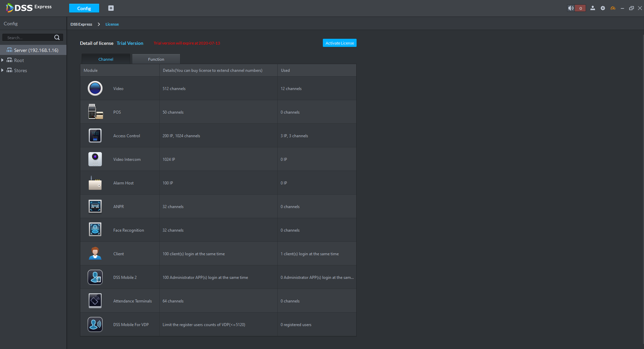This screenshot has width=644, height=349.
Task: Click the Video module camera icon
Action: pyautogui.click(x=95, y=88)
